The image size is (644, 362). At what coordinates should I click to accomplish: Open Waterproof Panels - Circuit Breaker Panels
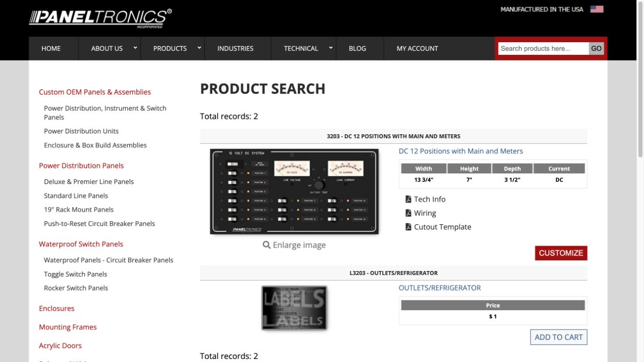pos(108,260)
